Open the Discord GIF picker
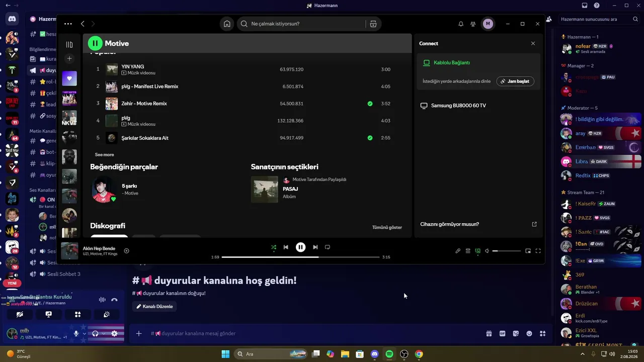The image size is (644, 362). click(x=502, y=333)
